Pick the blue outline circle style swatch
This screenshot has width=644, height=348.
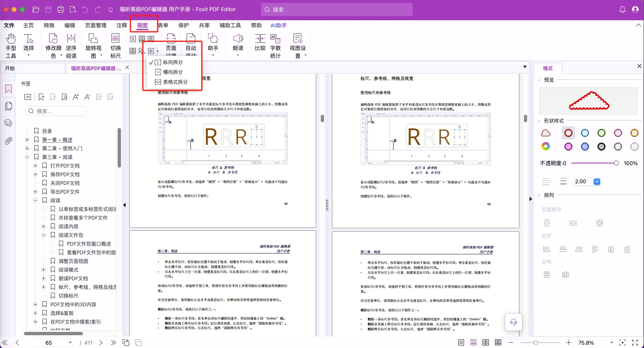(585, 133)
